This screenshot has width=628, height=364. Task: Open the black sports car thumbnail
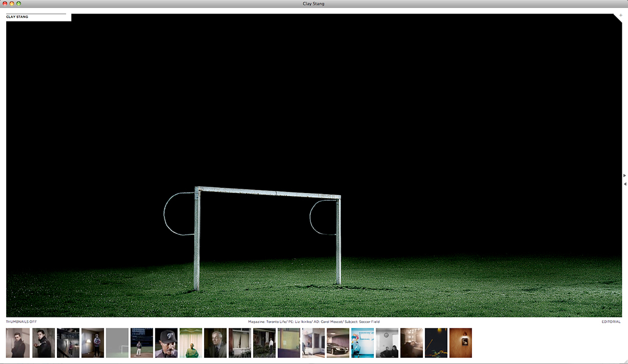[338, 343]
